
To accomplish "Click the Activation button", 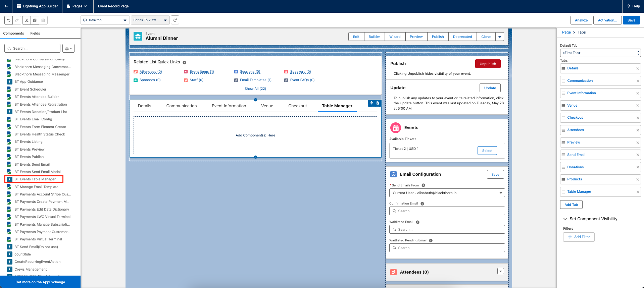I will click(x=607, y=20).
